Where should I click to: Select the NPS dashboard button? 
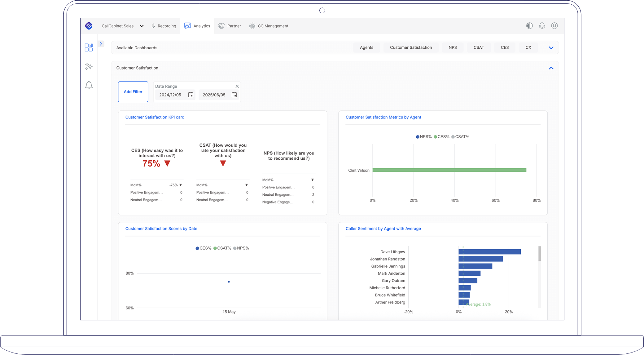pos(453,47)
